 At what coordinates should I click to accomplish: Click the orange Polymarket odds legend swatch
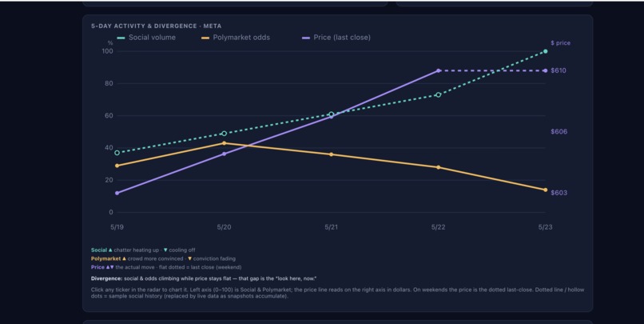pos(205,38)
